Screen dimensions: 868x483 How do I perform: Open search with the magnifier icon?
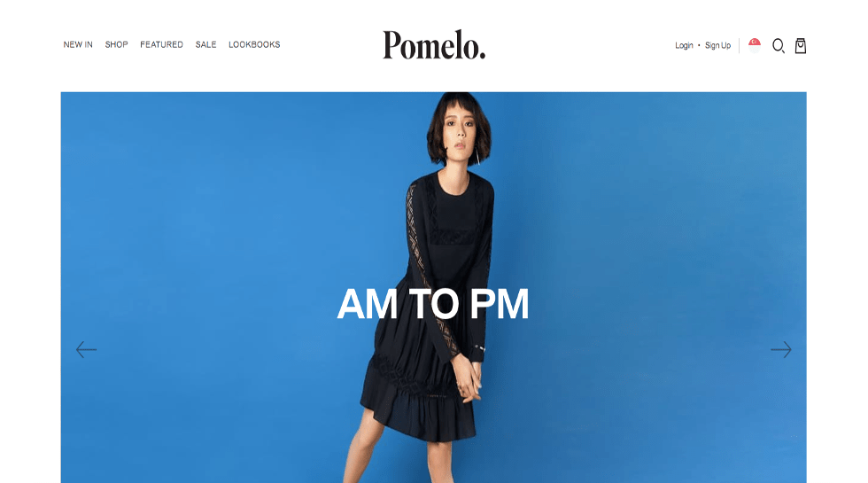(779, 46)
